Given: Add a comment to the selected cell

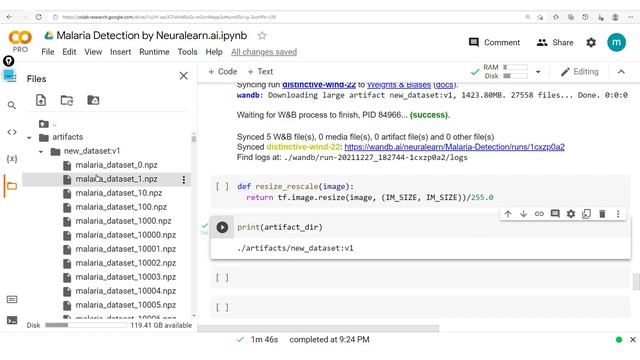Looking at the screenshot, I should [555, 214].
